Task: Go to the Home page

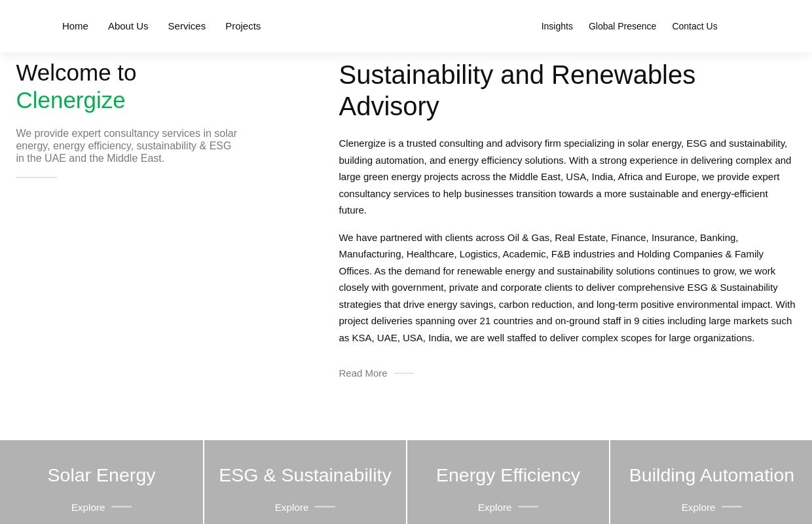Action: pos(75,26)
